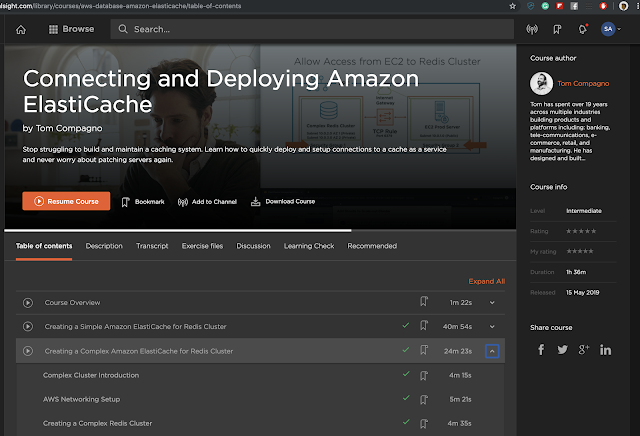The width and height of the screenshot is (640, 436).
Task: Click the shield browser extension icon
Action: [x=531, y=6]
